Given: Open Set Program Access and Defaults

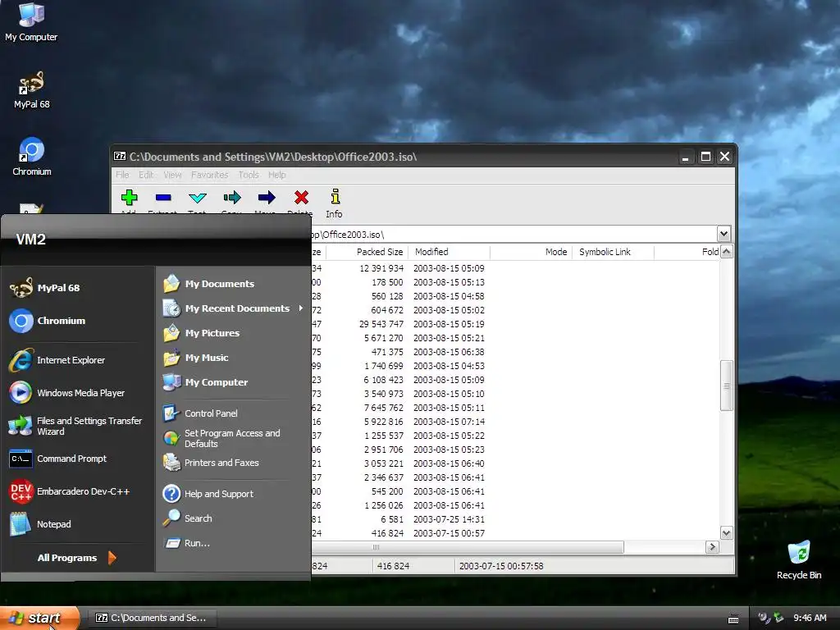Looking at the screenshot, I should tap(234, 438).
